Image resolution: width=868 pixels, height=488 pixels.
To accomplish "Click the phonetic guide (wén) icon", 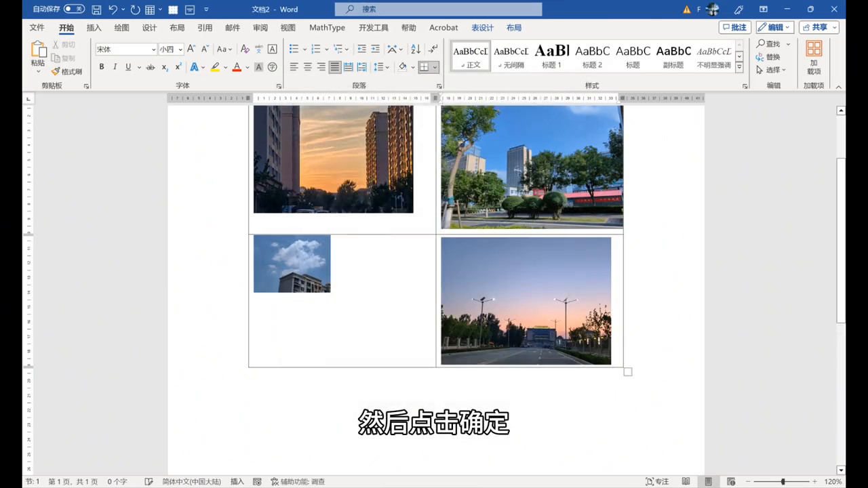I will point(258,49).
